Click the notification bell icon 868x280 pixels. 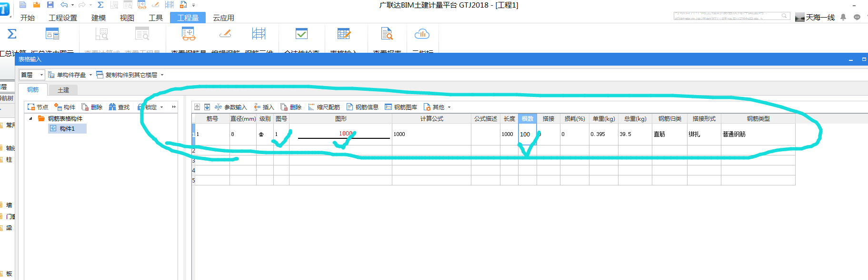tap(843, 17)
